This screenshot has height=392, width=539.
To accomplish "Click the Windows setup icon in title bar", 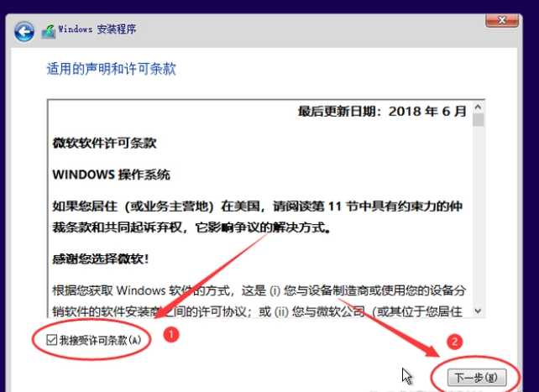I will (x=50, y=31).
